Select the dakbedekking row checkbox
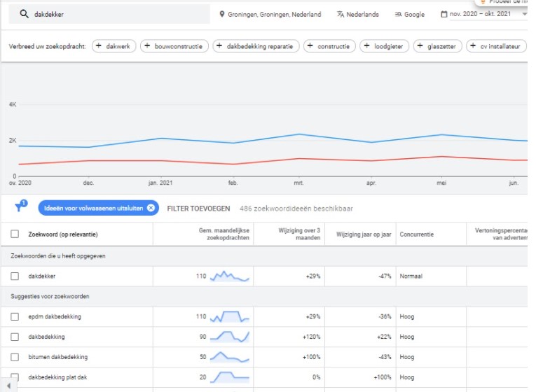The image size is (536, 392). (x=15, y=337)
